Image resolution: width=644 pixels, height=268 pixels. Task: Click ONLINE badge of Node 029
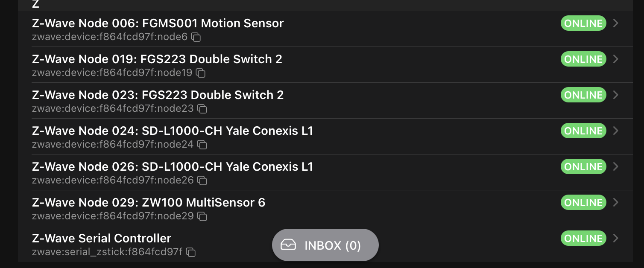click(583, 202)
